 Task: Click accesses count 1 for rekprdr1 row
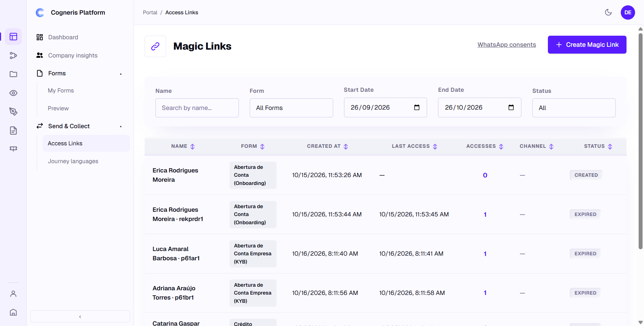485,214
